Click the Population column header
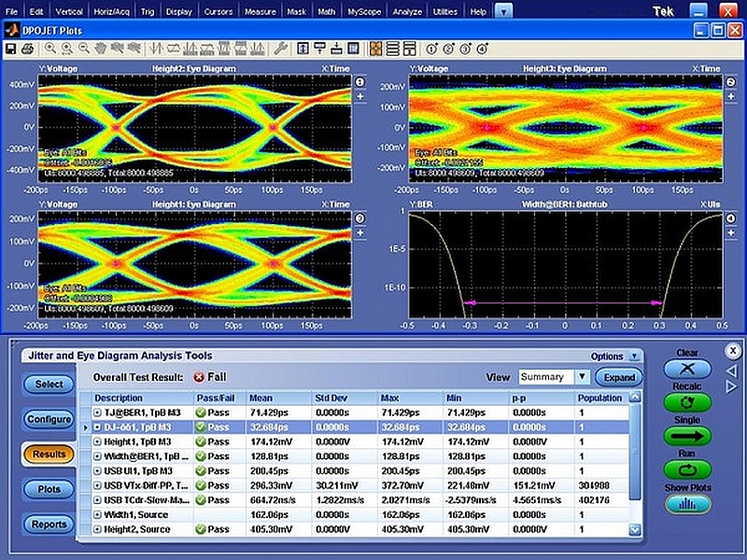The image size is (747, 560). (599, 399)
